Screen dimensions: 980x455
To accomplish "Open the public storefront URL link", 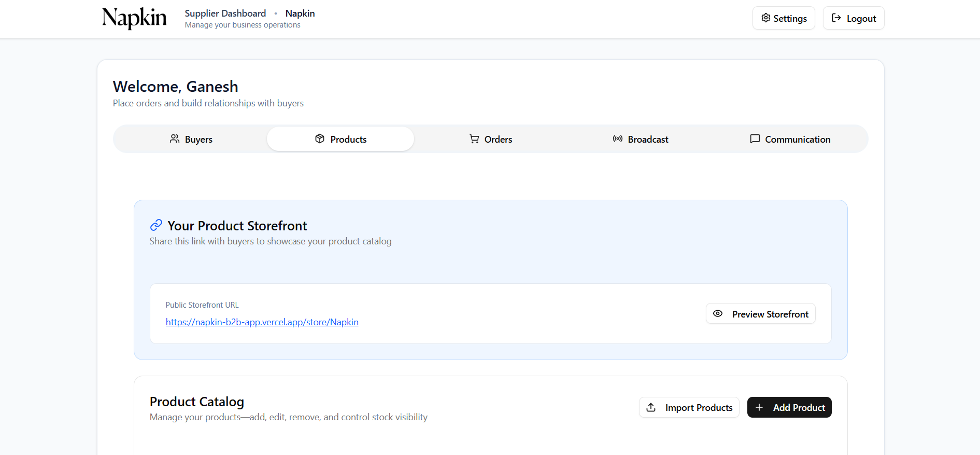I will (262, 322).
